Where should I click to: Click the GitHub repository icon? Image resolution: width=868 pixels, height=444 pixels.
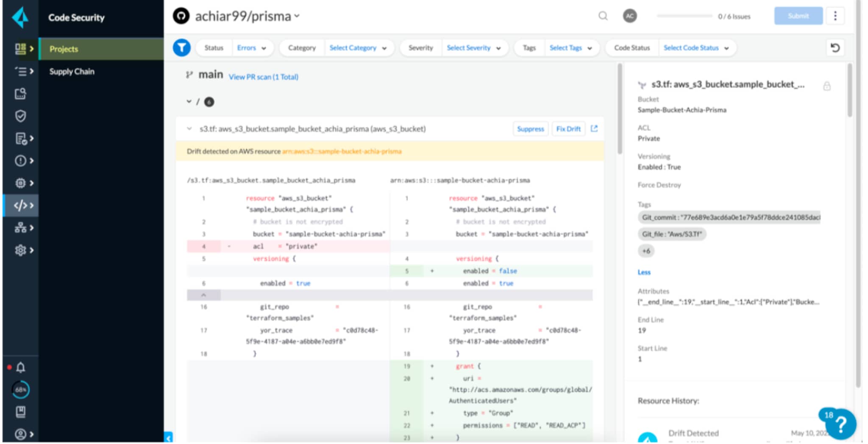tap(181, 16)
